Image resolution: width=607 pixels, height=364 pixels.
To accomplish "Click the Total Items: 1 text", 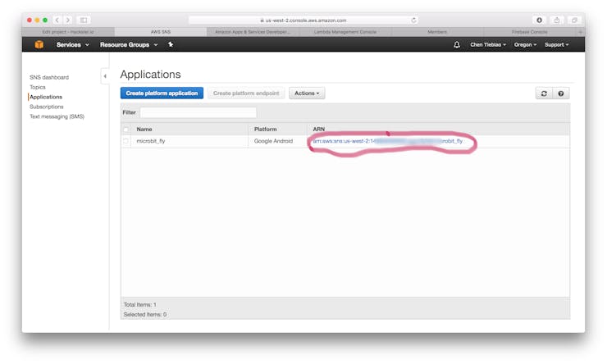I will pyautogui.click(x=139, y=305).
